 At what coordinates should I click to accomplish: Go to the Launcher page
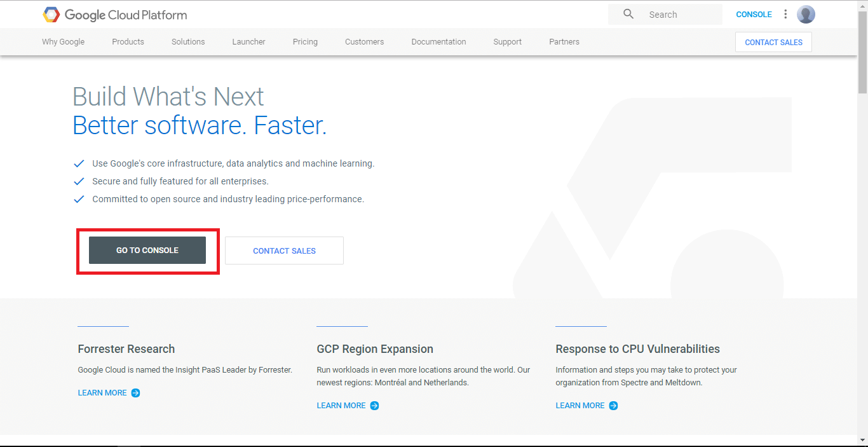point(248,42)
